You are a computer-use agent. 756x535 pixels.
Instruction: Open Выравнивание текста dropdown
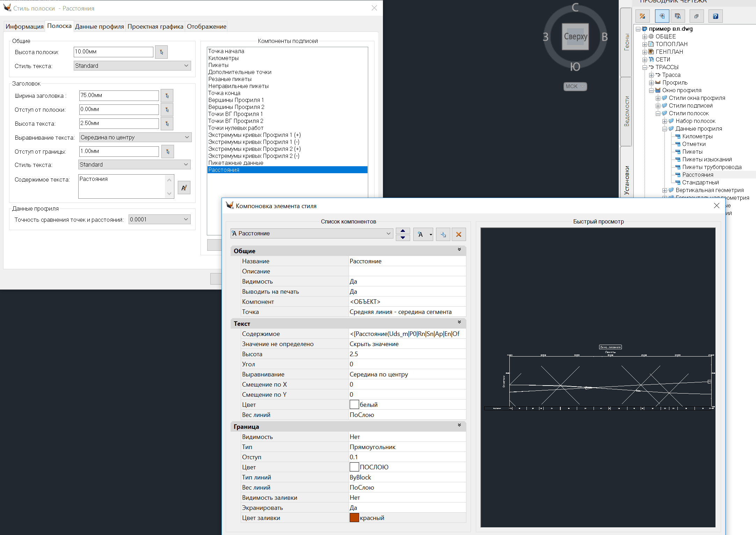[187, 137]
